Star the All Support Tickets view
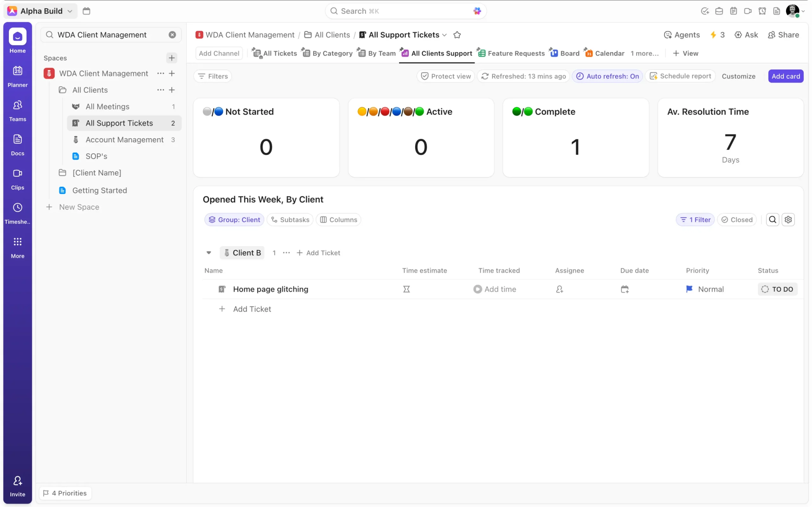This screenshot has width=812, height=507. pos(457,35)
